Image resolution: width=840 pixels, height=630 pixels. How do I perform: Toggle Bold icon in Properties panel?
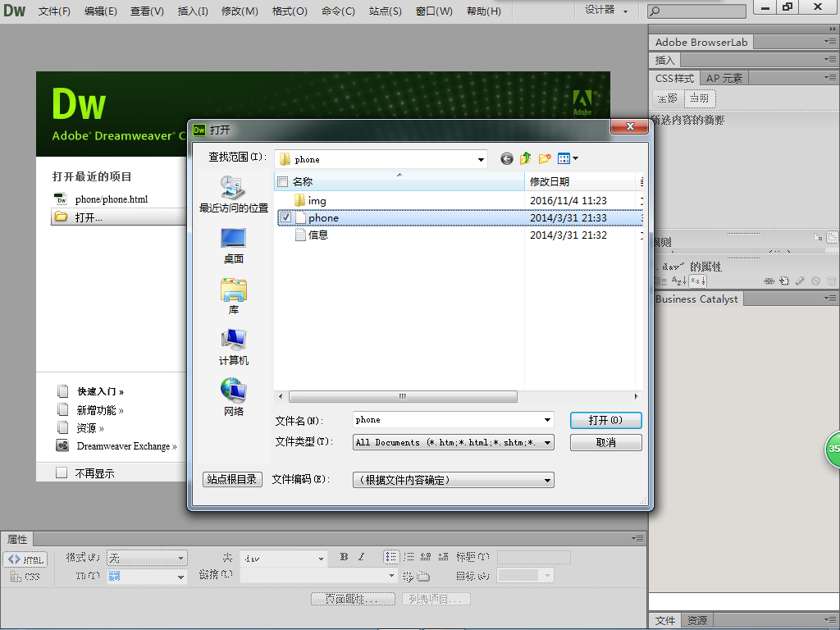344,557
